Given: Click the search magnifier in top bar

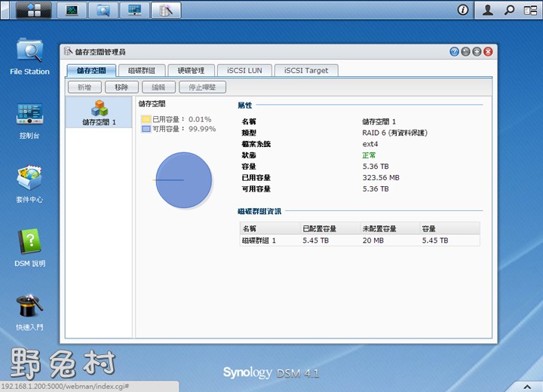Looking at the screenshot, I should click(509, 10).
